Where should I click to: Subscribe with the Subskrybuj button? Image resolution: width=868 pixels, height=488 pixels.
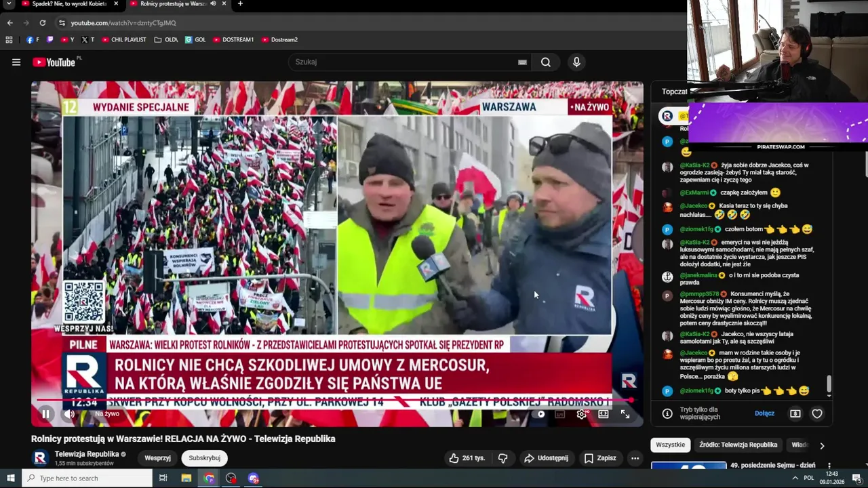pos(204,458)
